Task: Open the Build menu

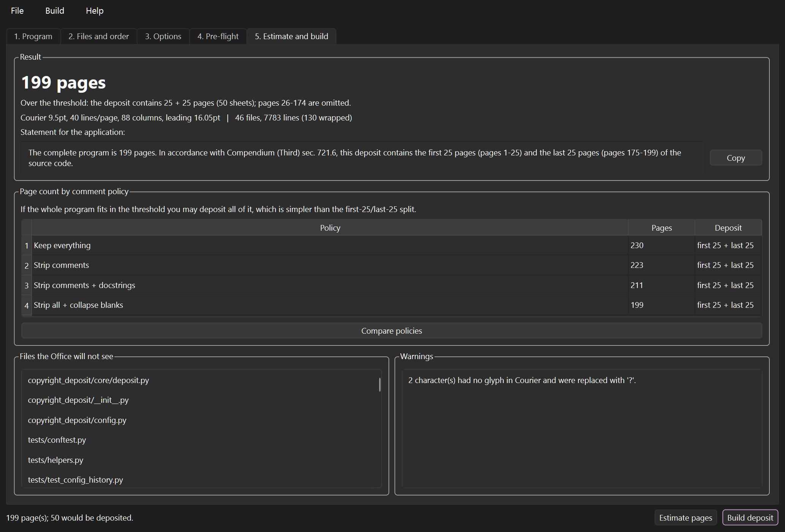Action: [55, 11]
